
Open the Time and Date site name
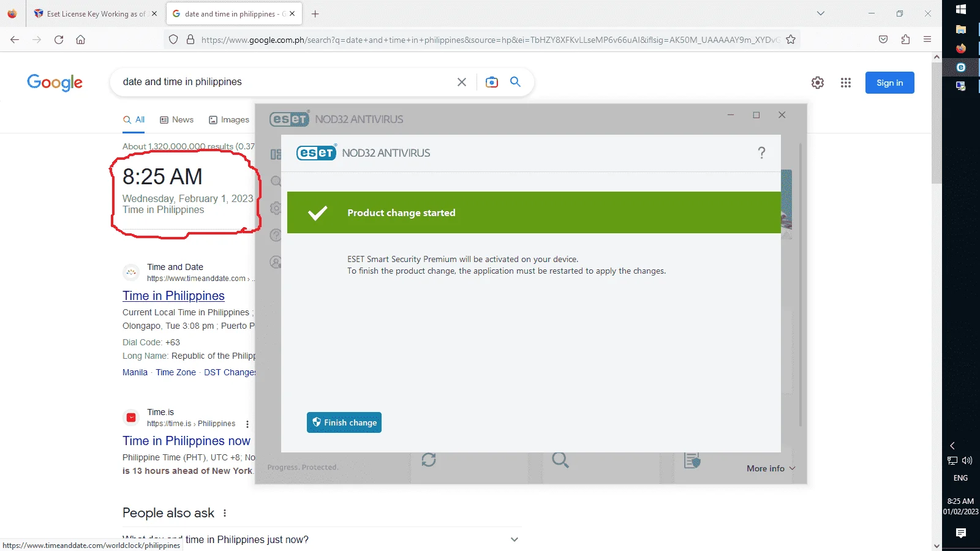pos(175,267)
